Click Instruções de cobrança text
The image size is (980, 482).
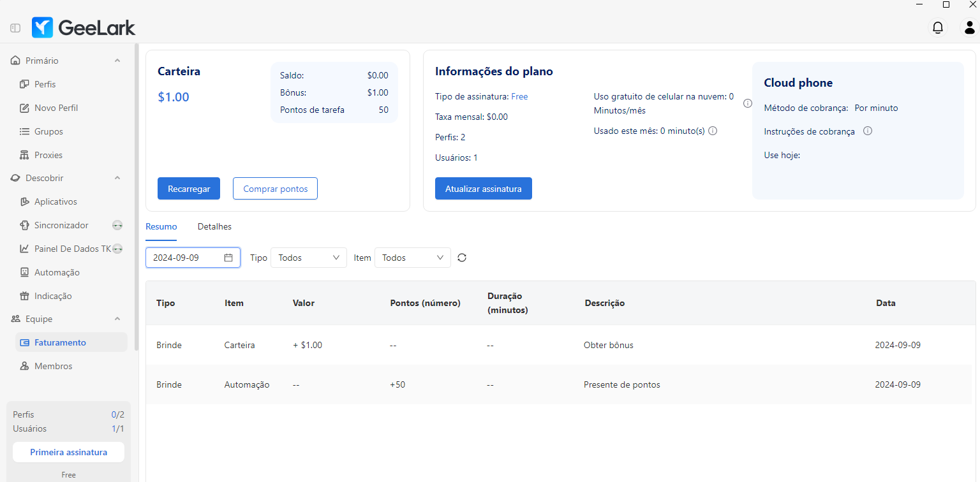[x=809, y=131]
